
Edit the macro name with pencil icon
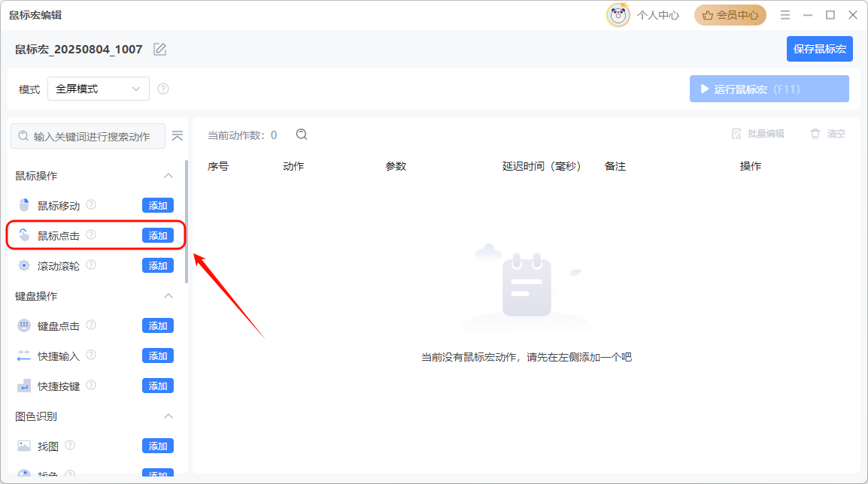coord(160,50)
